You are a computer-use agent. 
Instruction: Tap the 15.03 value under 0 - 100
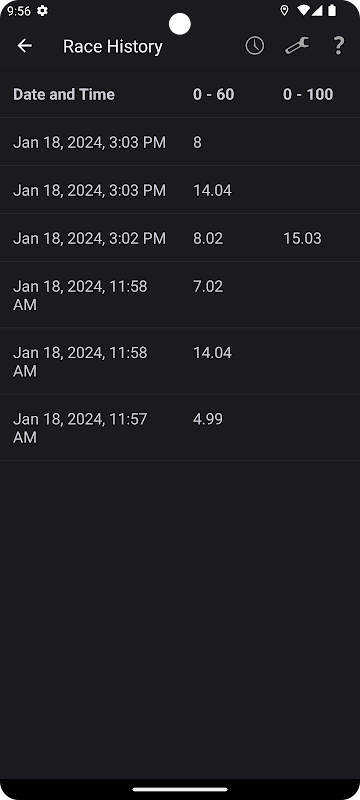pyautogui.click(x=302, y=238)
